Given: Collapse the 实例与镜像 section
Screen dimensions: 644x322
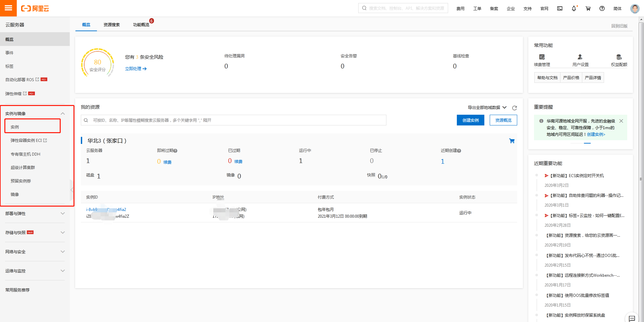Looking at the screenshot, I should click(62, 114).
